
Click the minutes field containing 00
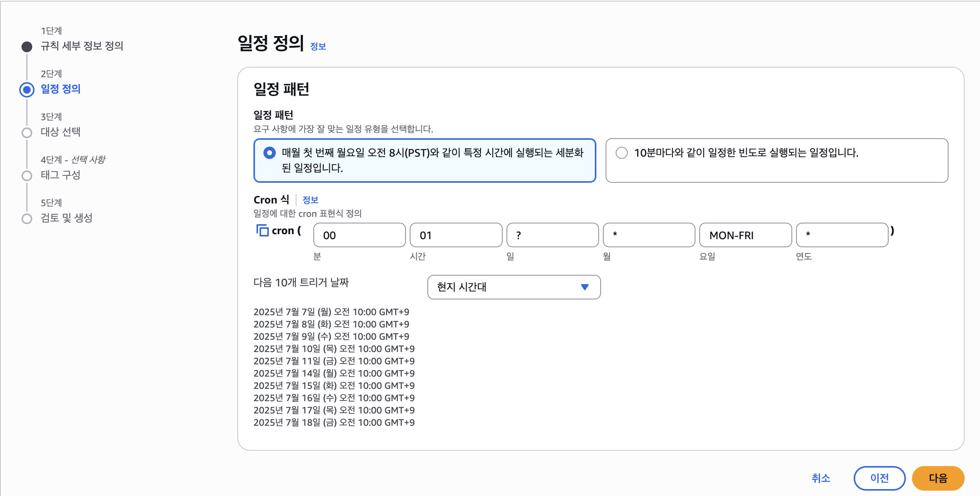click(359, 235)
